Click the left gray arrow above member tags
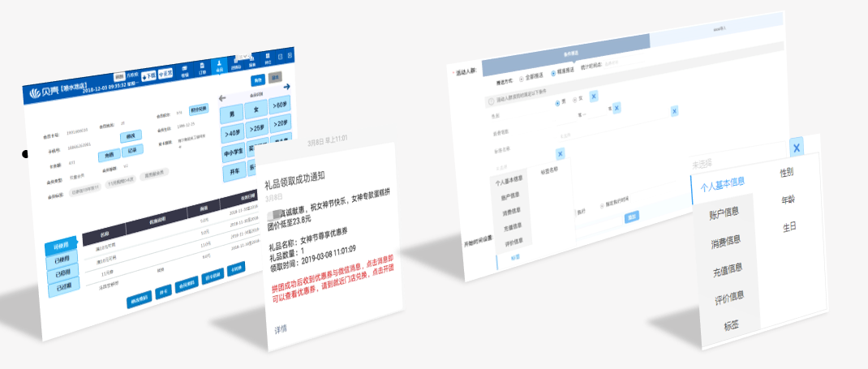The height and width of the screenshot is (369, 868). [x=223, y=99]
